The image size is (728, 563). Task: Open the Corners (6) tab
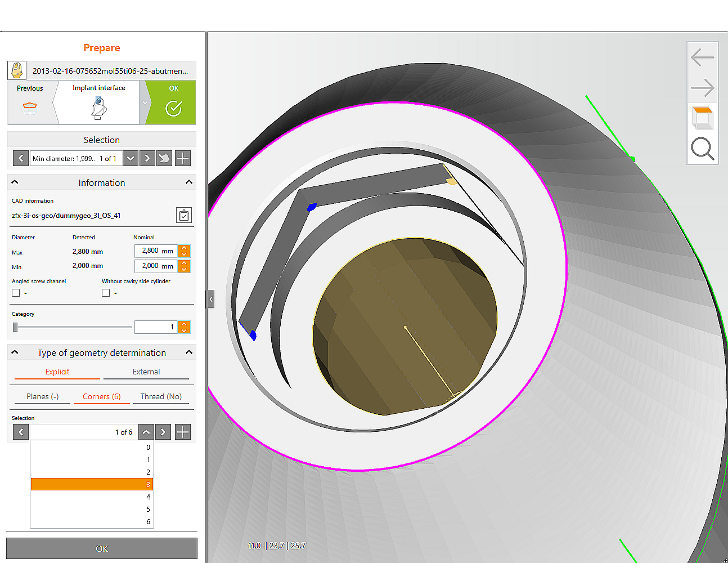[x=102, y=396]
